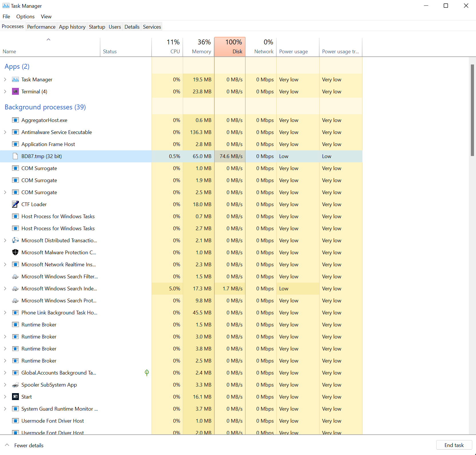
Task: Click the End task button
Action: 454,445
